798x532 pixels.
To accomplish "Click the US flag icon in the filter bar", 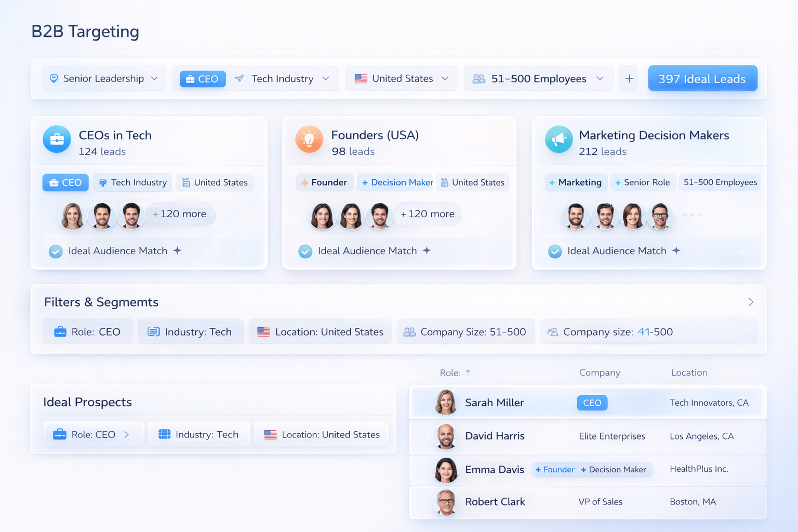I will pos(361,78).
